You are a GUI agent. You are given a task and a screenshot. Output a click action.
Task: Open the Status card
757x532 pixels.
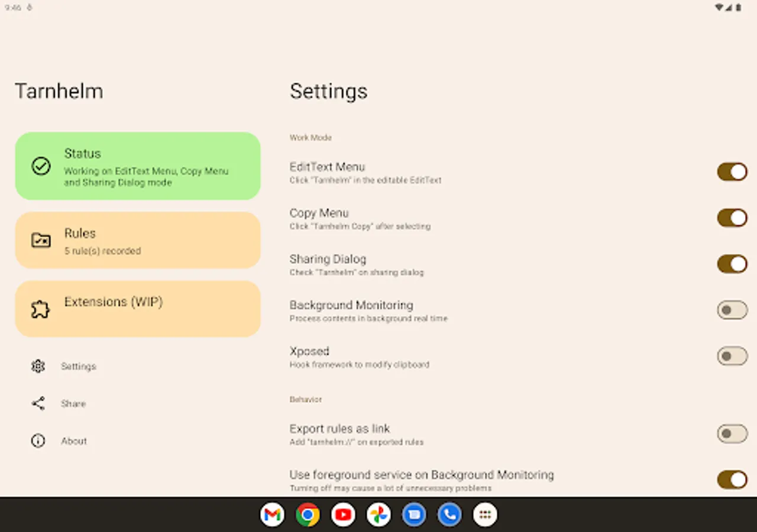click(138, 166)
